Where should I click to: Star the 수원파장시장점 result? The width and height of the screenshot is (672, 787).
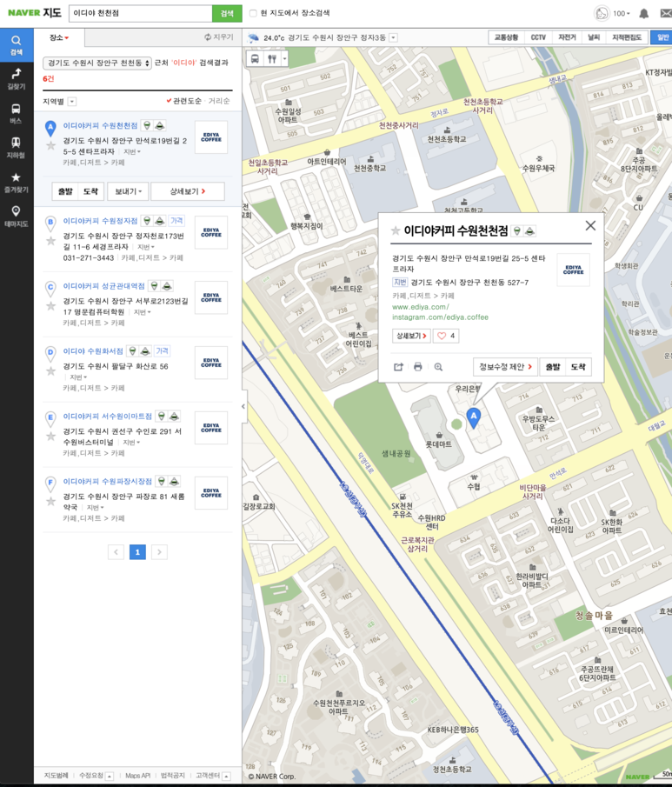coord(50,502)
